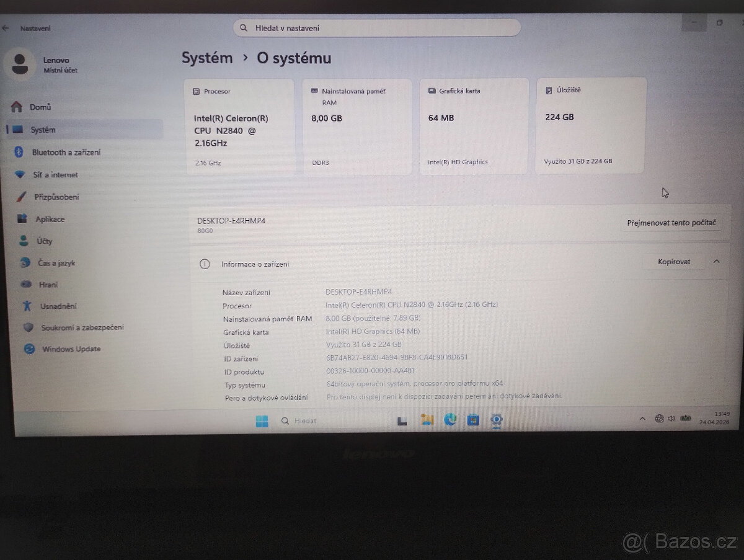Click the Aplikace icon in the sidebar
This screenshot has width=744, height=560.
point(23,219)
